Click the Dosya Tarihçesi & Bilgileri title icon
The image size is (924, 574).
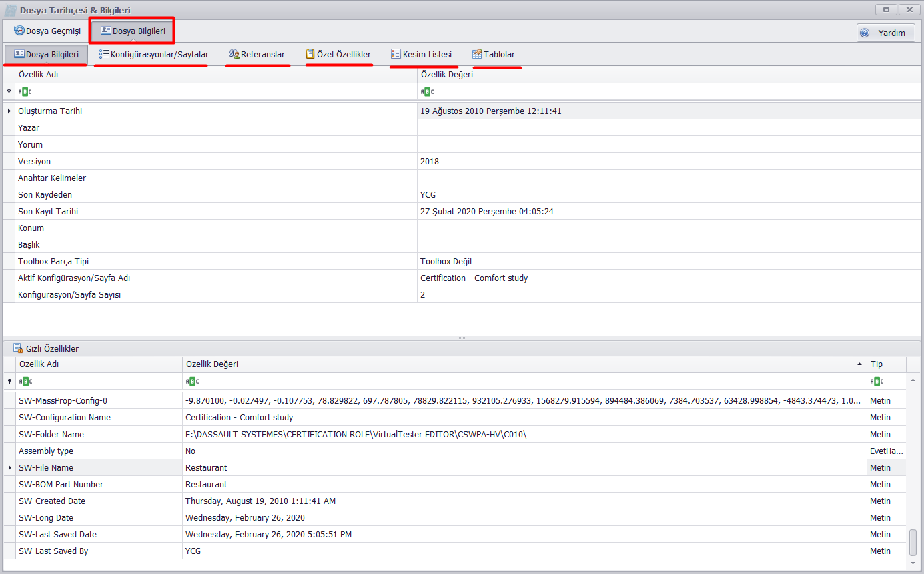tap(10, 10)
